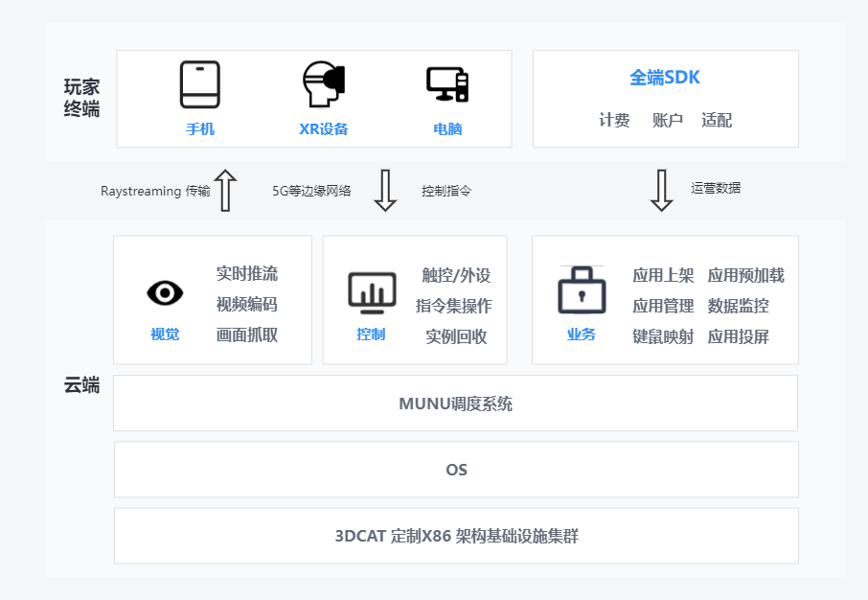Click the 实时推流 text
Viewport: 868px width, 600px height.
pyautogui.click(x=247, y=274)
